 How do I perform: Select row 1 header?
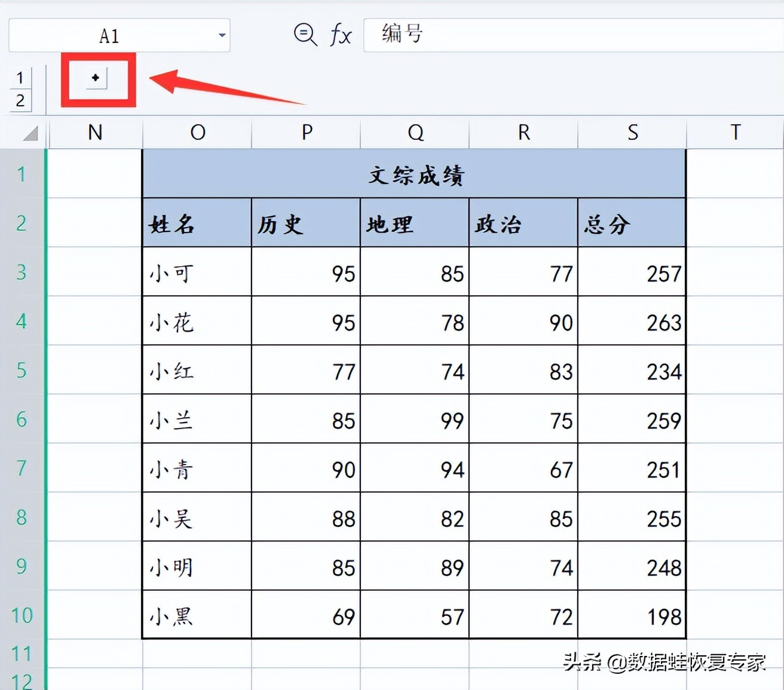coord(22,174)
